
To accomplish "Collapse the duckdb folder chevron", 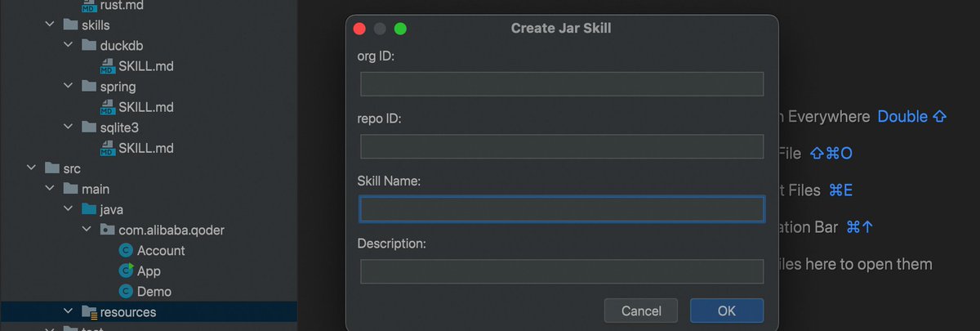I will [x=69, y=46].
